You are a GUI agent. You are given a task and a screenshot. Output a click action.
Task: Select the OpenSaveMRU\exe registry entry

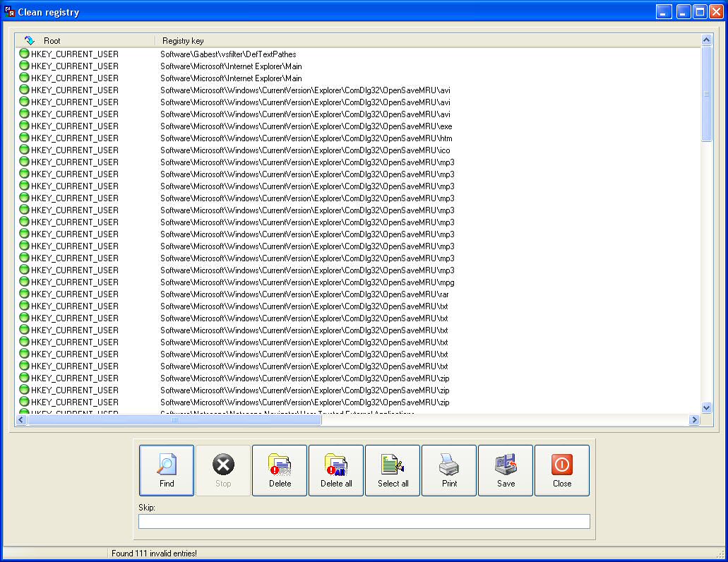coord(306,126)
